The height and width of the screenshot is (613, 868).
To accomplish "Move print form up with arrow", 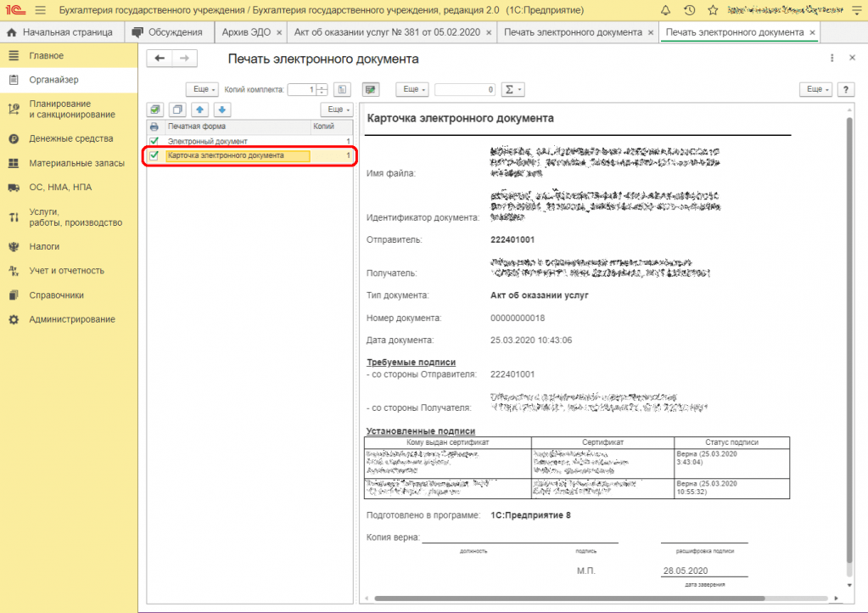I will tap(199, 110).
